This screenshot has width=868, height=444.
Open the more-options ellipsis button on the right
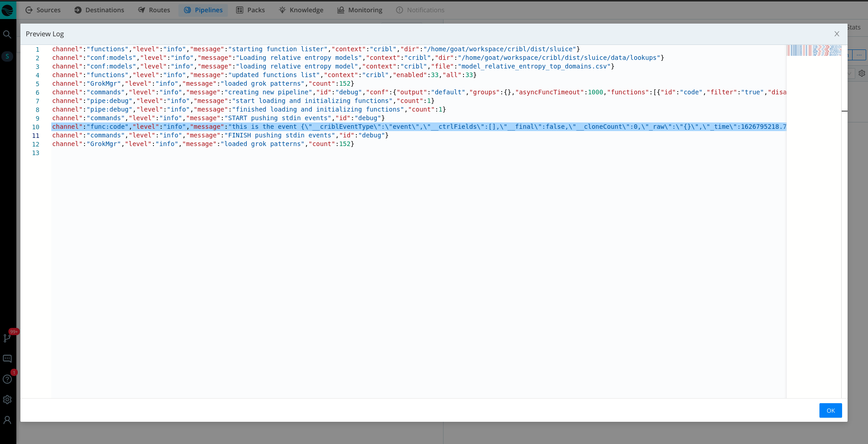click(859, 55)
